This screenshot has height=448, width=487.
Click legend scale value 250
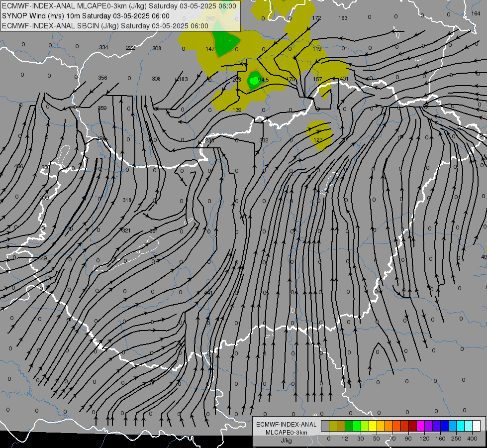tap(456, 439)
